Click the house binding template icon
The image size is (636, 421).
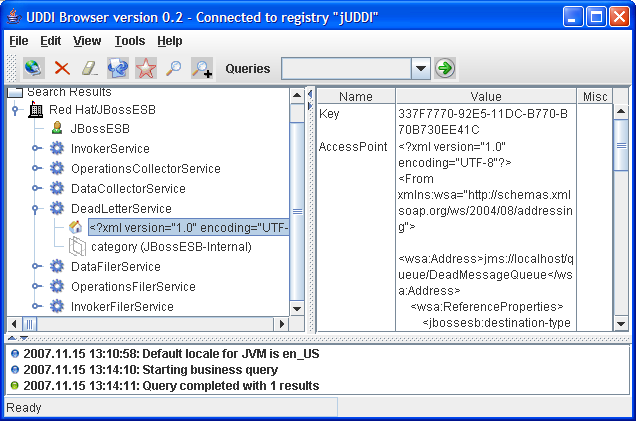75,227
